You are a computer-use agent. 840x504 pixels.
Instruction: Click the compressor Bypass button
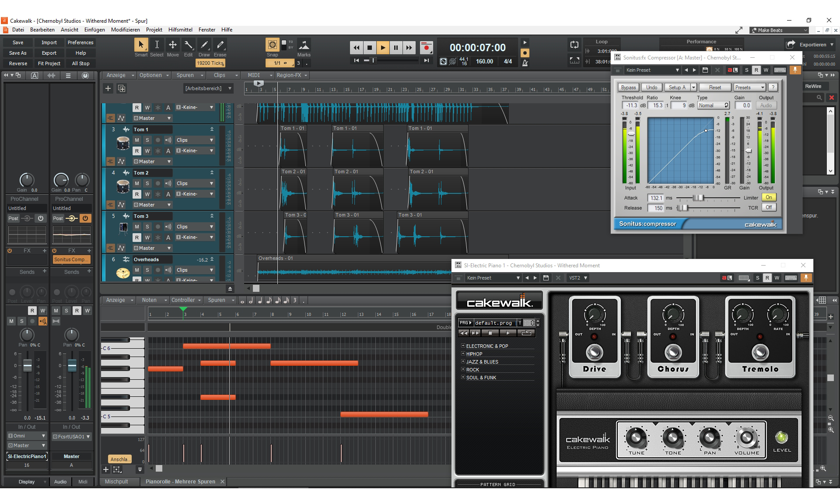tap(628, 87)
